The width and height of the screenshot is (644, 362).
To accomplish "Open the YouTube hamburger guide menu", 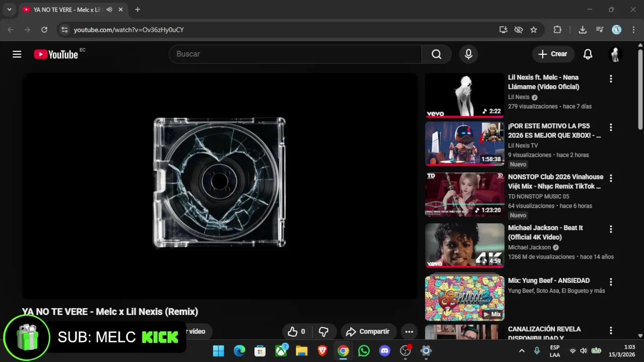I will point(17,54).
